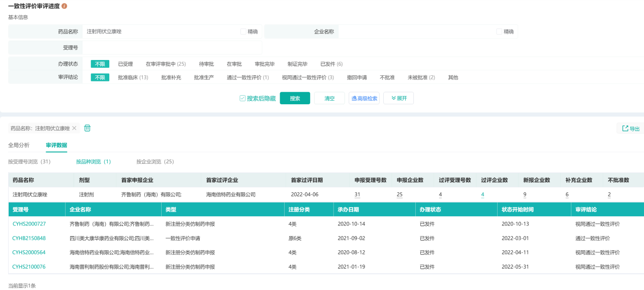Screen dimensions: 644x290
Task: Filter 审评结论 by 批准临床 (13)
Action: (x=133, y=77)
